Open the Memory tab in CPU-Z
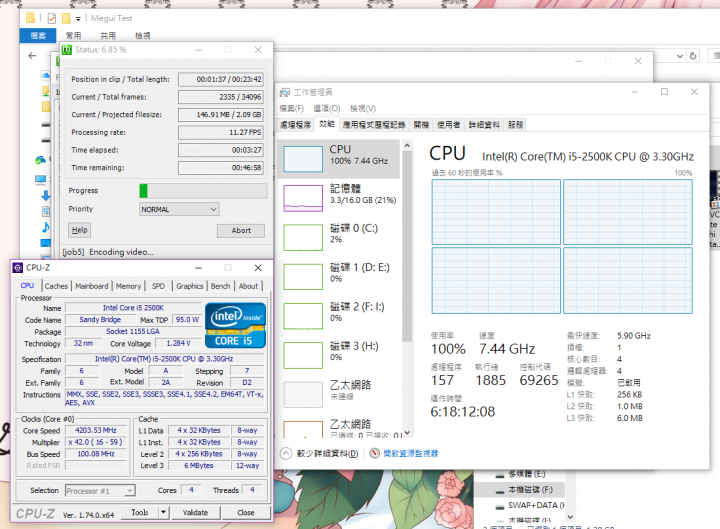720x529 pixels. [129, 286]
